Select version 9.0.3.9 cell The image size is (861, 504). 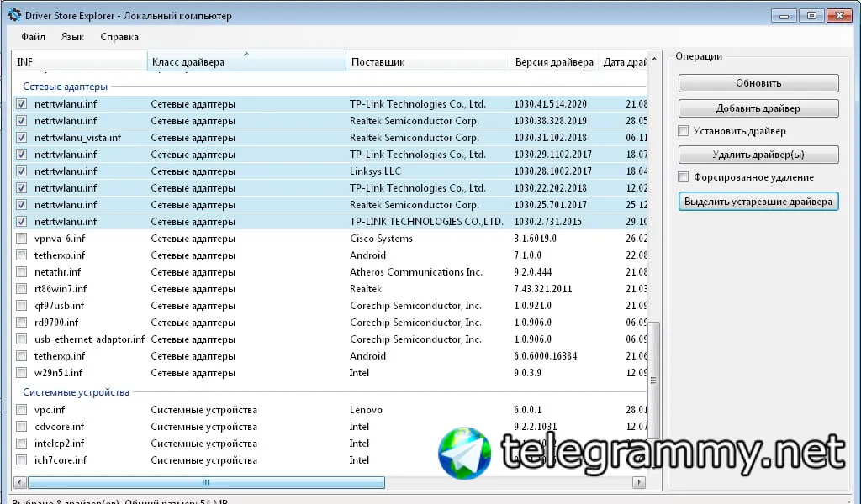pyautogui.click(x=528, y=373)
